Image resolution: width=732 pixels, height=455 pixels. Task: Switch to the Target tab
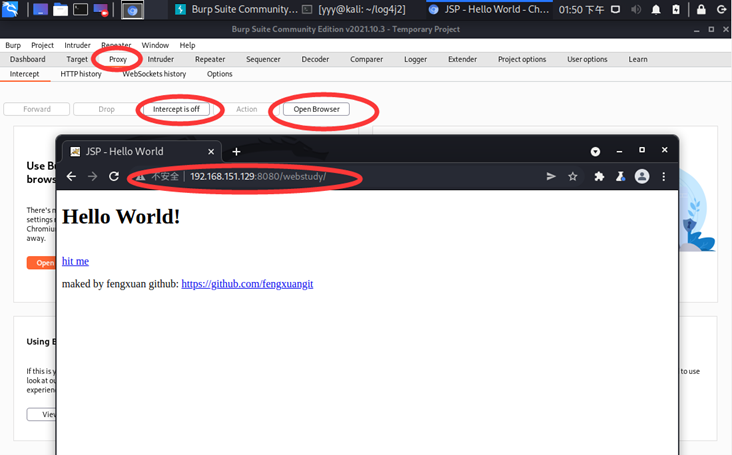[77, 59]
